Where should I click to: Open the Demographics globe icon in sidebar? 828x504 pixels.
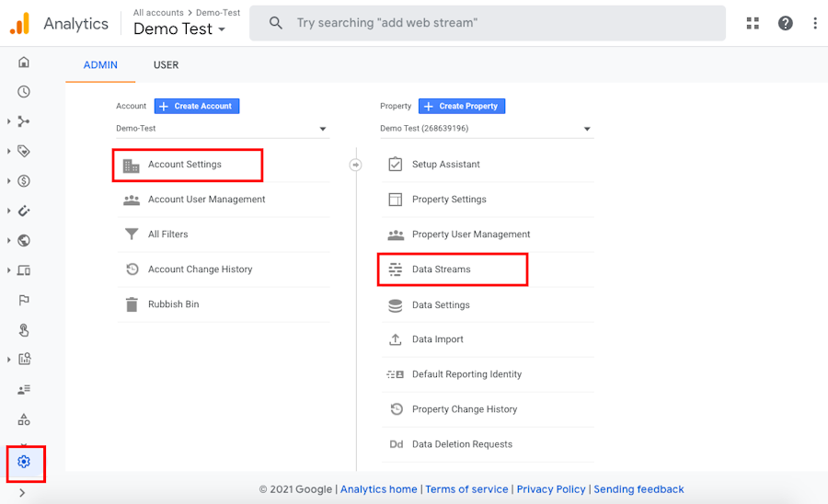[24, 241]
